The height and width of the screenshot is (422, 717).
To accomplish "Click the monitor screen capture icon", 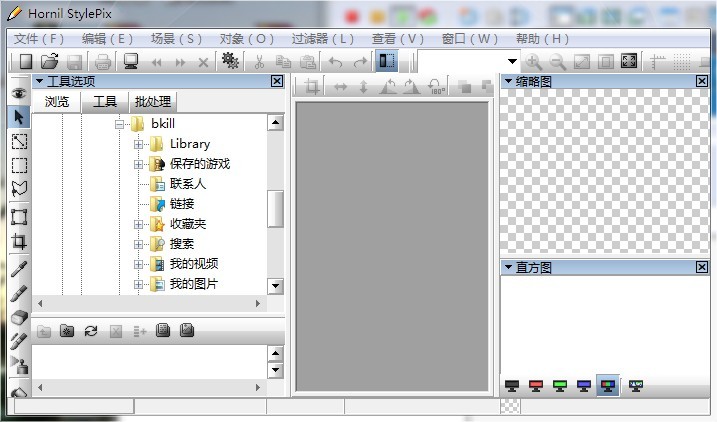I will (131, 62).
